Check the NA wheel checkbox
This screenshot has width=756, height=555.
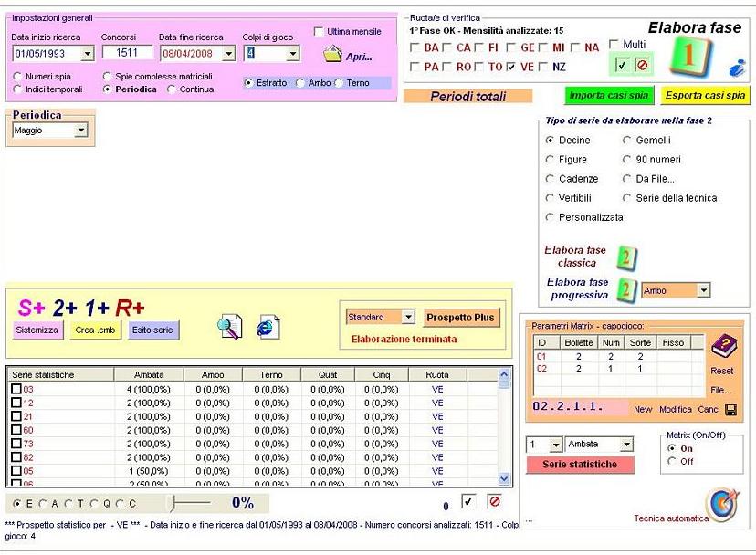[574, 47]
